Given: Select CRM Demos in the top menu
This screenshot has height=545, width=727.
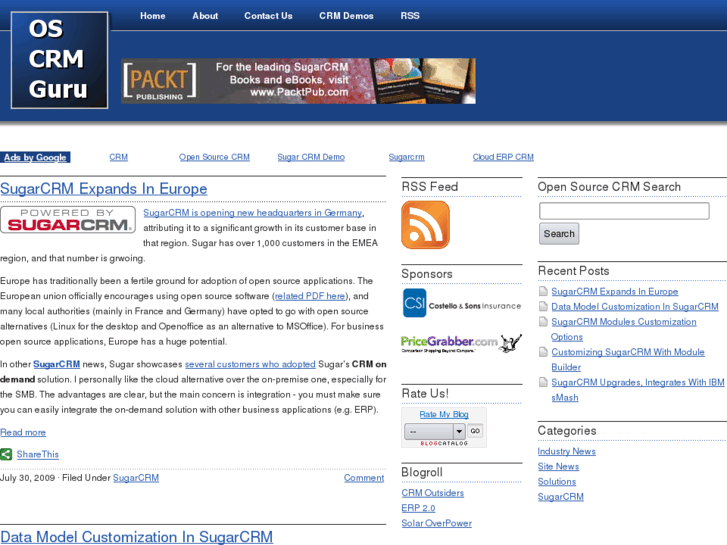Looking at the screenshot, I should click(346, 16).
